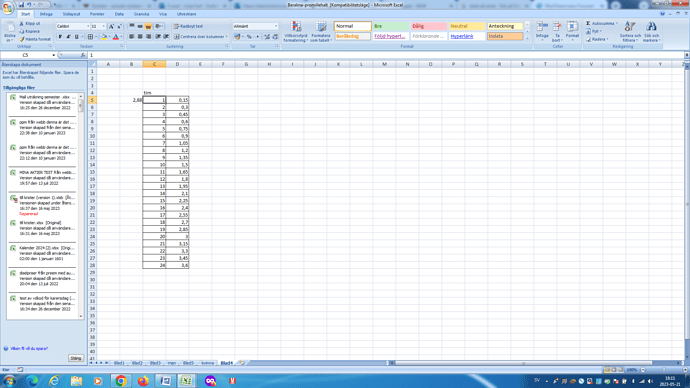Screen dimensions: 690x388
Task: Align text right
Action: [x=148, y=37]
